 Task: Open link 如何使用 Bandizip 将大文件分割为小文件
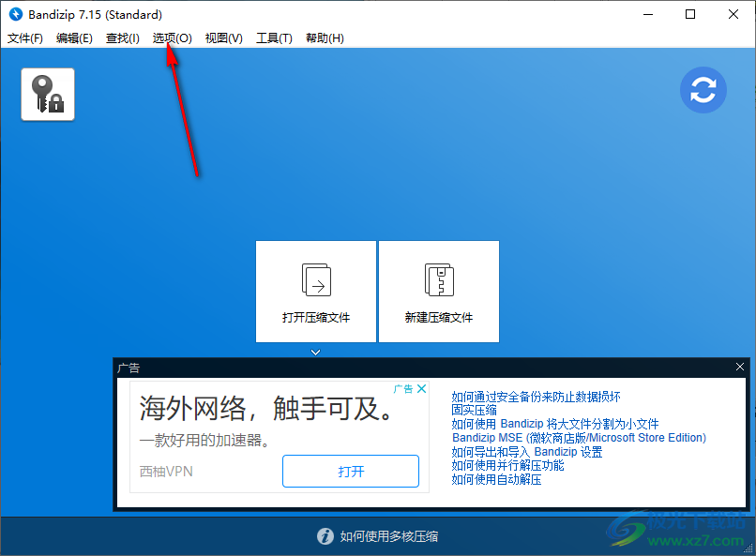coord(555,424)
